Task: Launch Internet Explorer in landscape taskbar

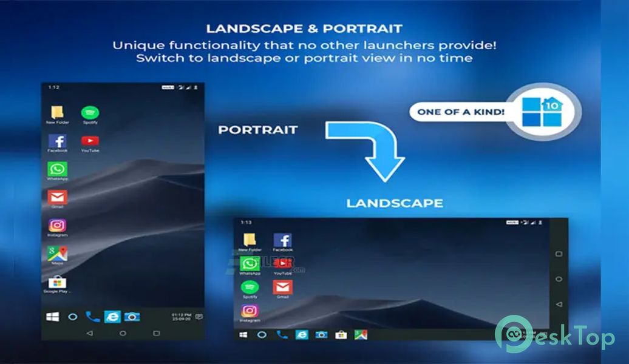Action: tap(302, 335)
